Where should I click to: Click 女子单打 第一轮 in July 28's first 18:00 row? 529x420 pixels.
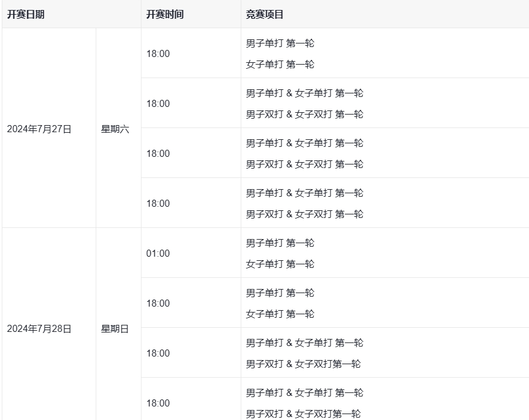click(x=280, y=314)
